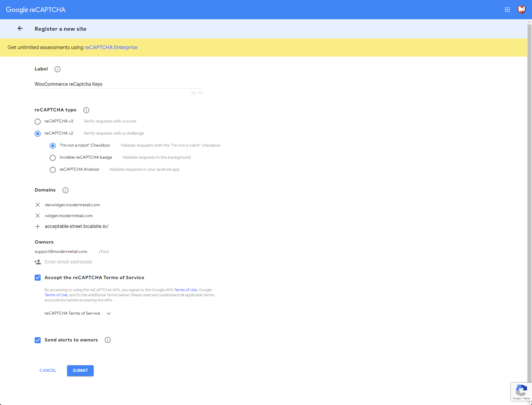Click the SUBMIT button
Viewport: 532px width, 405px height.
tap(80, 371)
